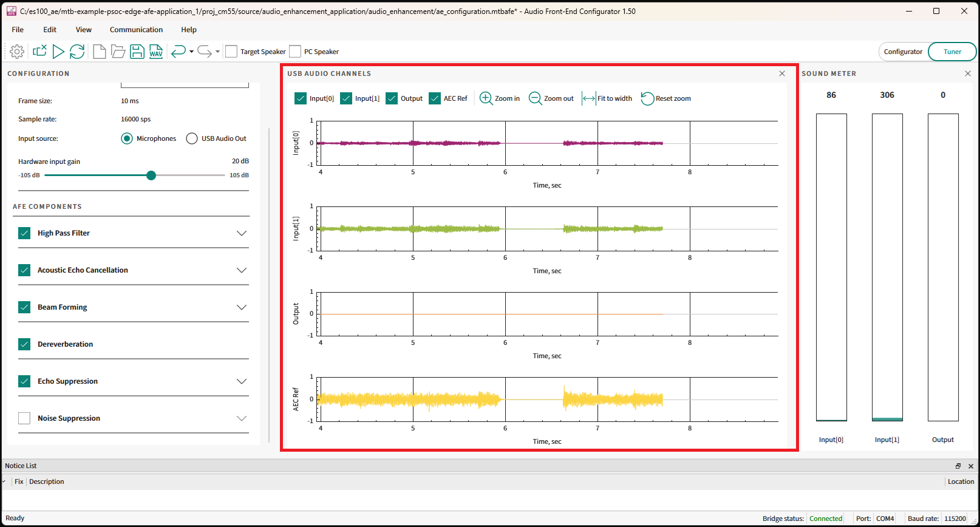
Task: Click the circular sync arrows icon
Action: click(77, 52)
